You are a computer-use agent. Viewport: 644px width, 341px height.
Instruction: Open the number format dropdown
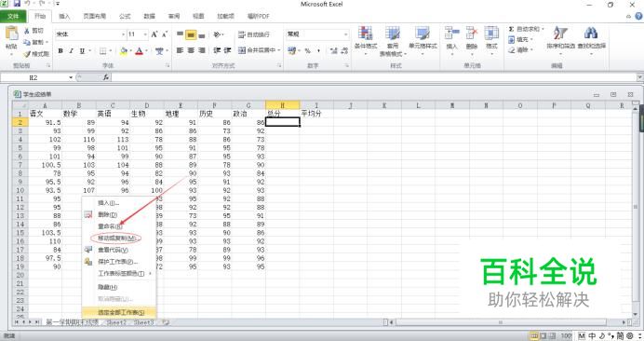click(346, 34)
